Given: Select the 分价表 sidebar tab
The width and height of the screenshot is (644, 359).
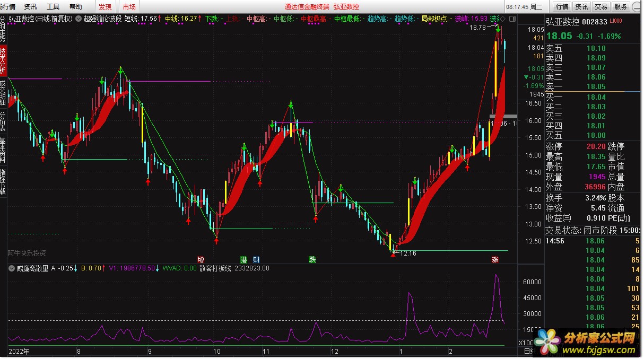Looking at the screenshot, I should tap(3, 121).
